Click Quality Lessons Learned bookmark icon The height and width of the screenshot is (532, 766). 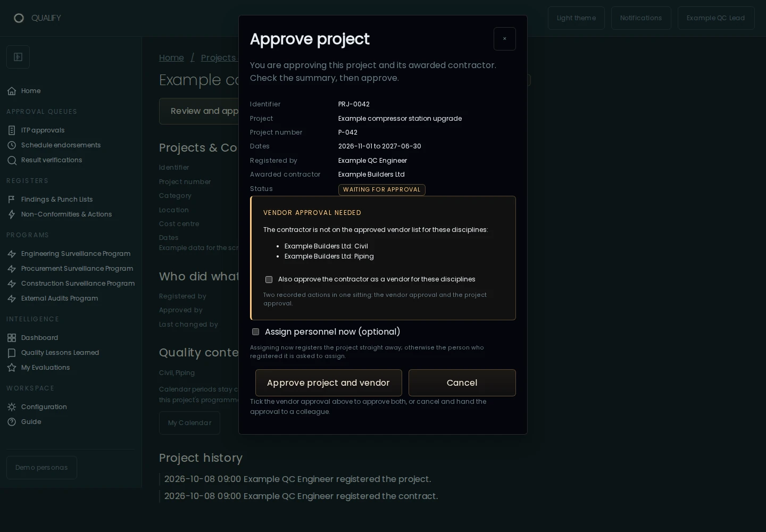12,353
